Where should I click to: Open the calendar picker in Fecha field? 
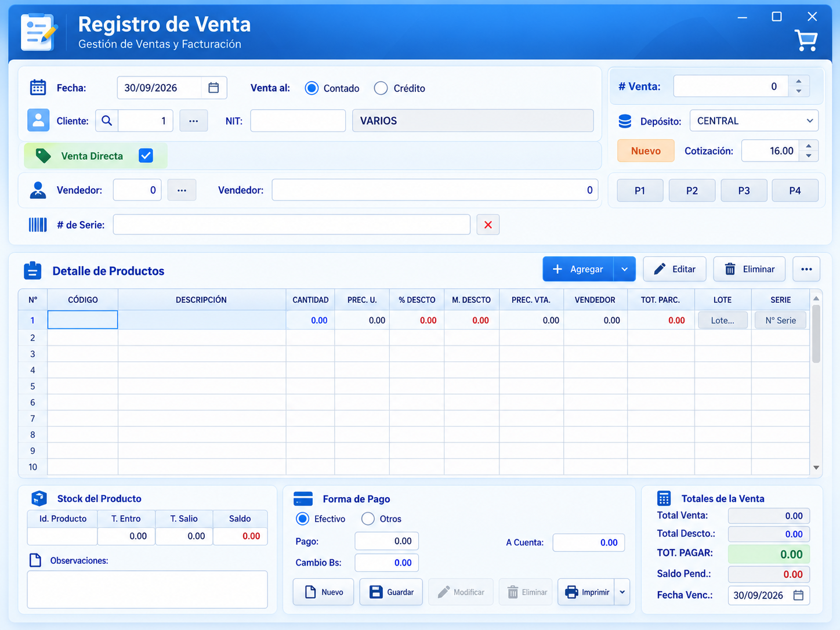[213, 88]
